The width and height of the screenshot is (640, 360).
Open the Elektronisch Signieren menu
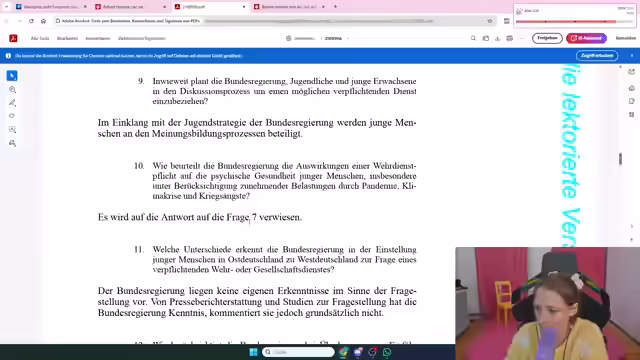142,38
